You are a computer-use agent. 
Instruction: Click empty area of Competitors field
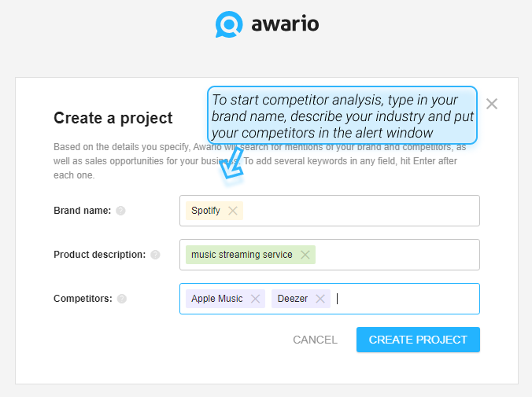407,299
